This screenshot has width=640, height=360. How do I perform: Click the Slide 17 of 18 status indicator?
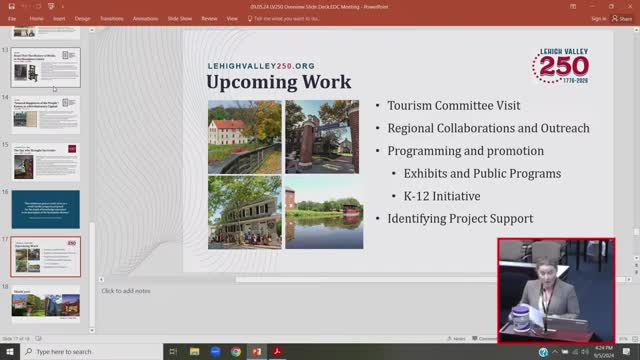coord(16,339)
